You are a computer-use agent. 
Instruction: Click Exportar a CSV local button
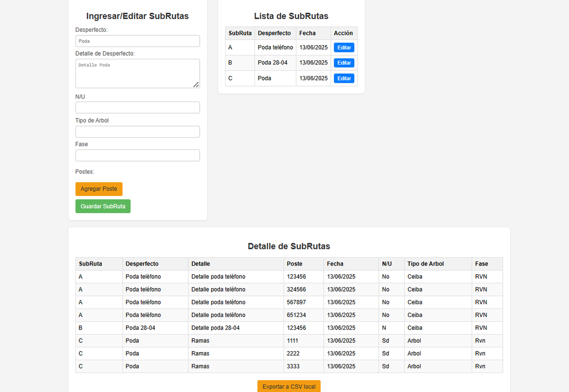[x=289, y=387]
